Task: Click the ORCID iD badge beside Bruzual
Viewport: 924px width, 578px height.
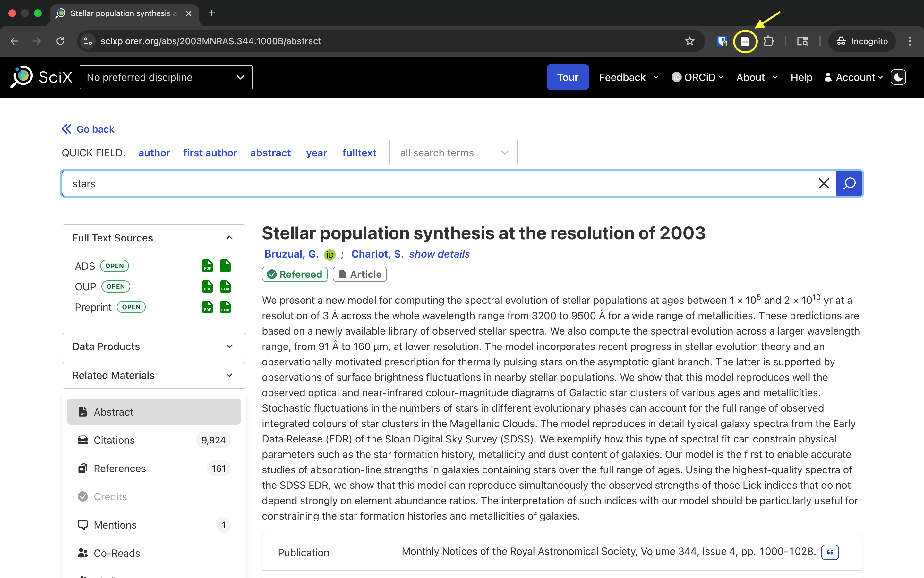Action: point(329,255)
